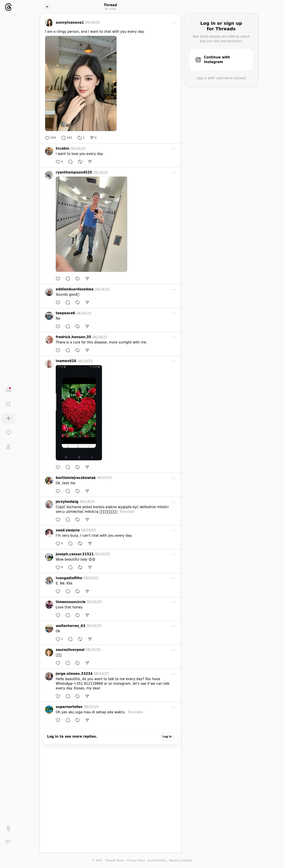
Task: Click the Threads logo icon
Action: pyautogui.click(x=8, y=7)
